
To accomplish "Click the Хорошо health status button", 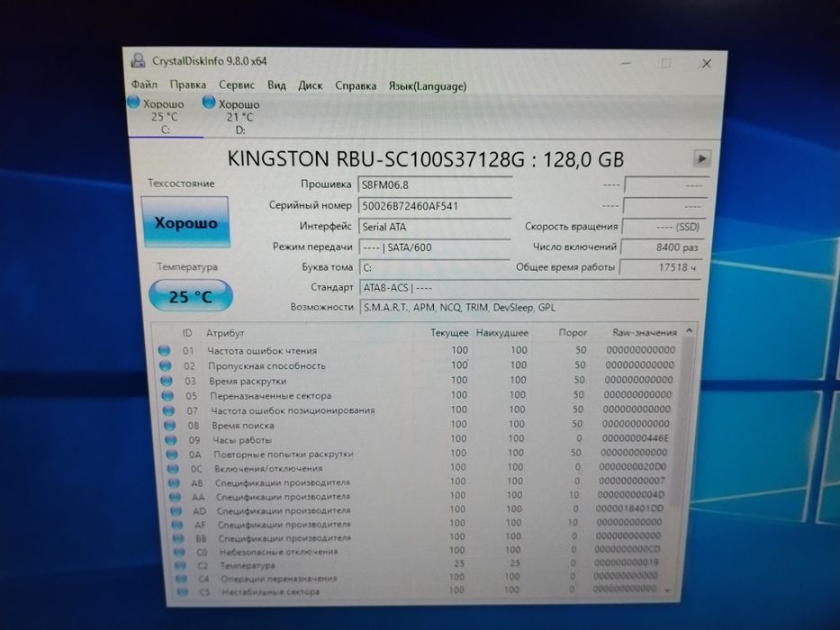I will pos(185,222).
